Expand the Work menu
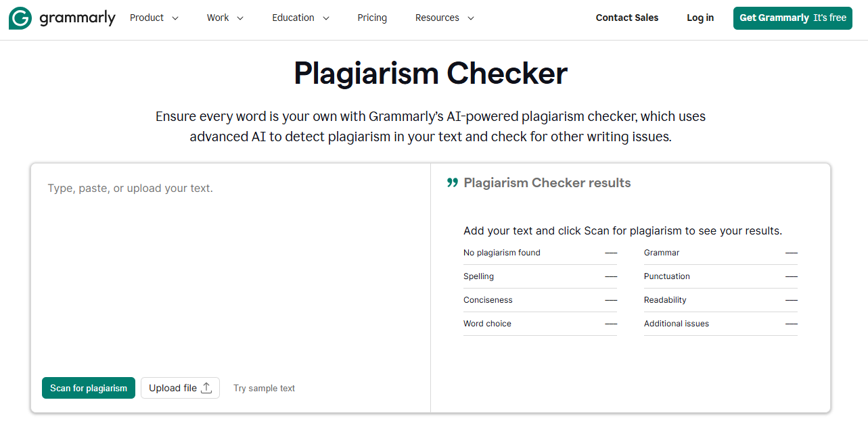The height and width of the screenshot is (421, 868). point(218,18)
